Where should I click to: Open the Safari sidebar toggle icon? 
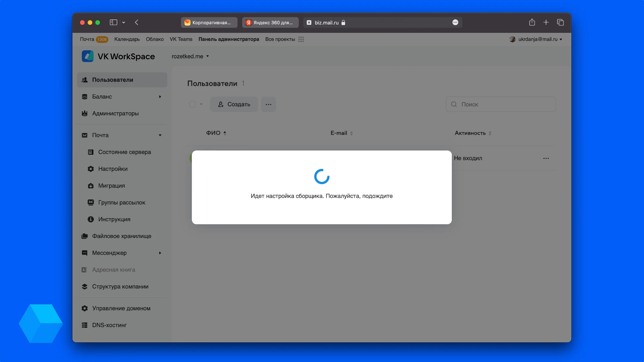(x=113, y=22)
